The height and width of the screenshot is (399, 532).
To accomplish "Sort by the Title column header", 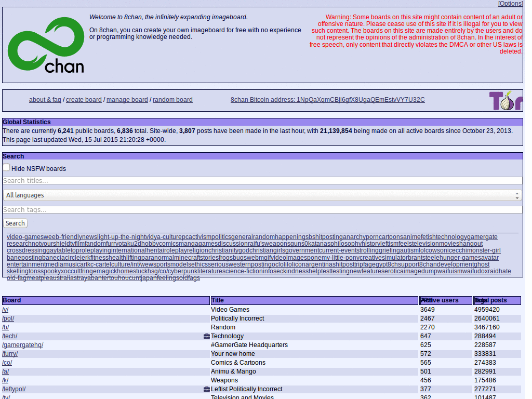I will (x=218, y=300).
